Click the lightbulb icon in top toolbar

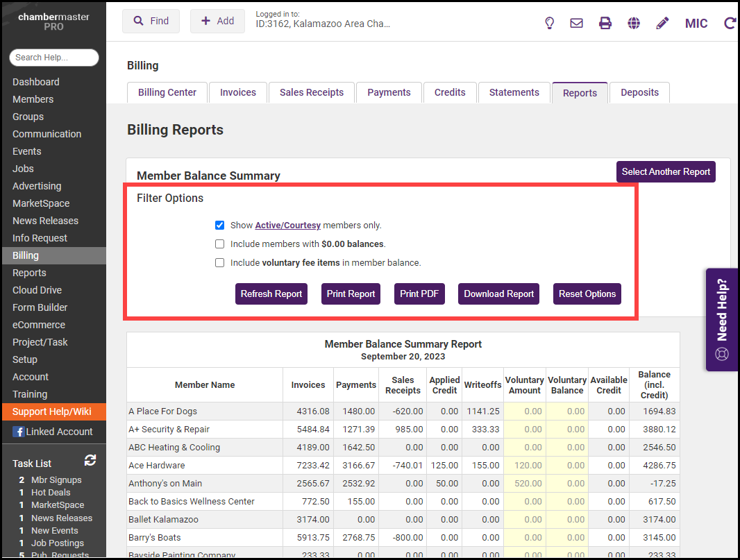point(549,23)
